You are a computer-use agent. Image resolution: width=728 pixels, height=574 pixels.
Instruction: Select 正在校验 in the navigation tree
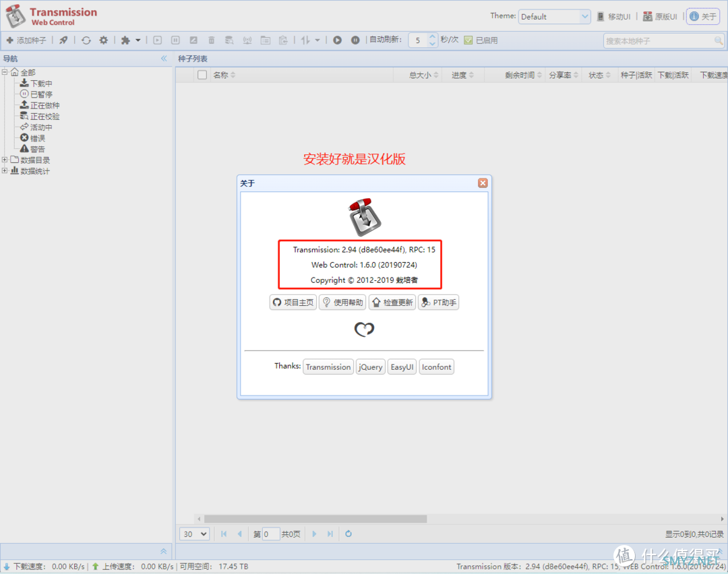pos(45,117)
